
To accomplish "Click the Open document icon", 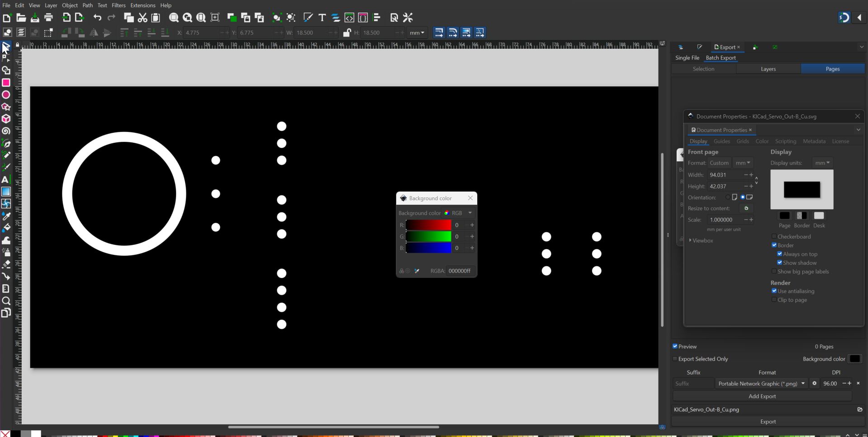I will [21, 18].
